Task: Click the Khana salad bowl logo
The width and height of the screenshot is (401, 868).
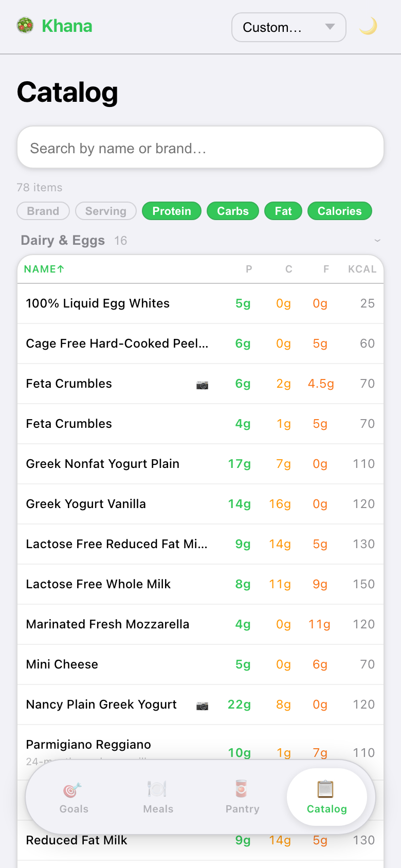Action: [25, 26]
